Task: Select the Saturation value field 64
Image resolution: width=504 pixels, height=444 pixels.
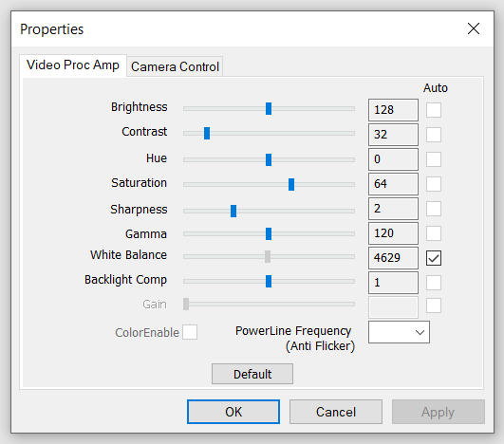Action: pos(393,184)
